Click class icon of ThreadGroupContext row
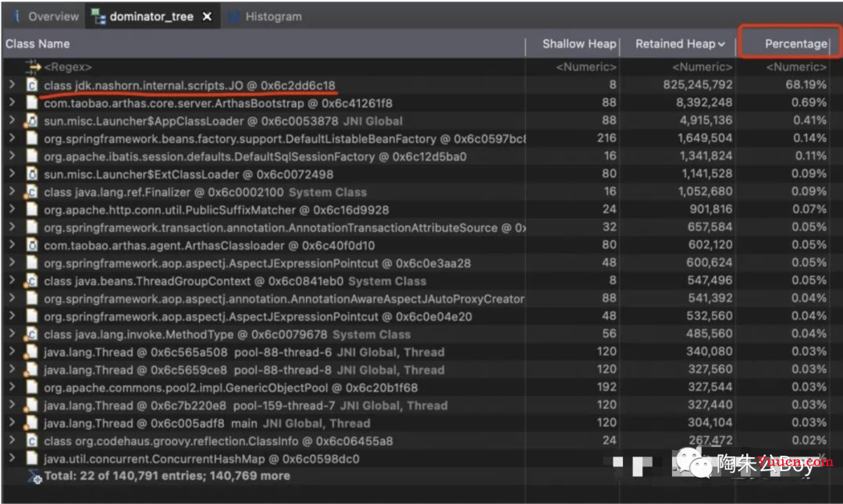Screen dimensions: 843x504 point(32,281)
